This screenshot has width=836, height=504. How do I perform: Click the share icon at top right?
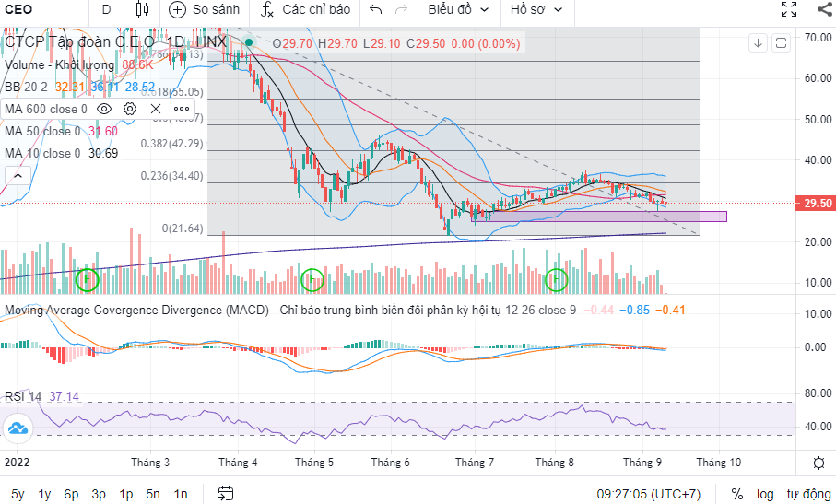pos(824,10)
